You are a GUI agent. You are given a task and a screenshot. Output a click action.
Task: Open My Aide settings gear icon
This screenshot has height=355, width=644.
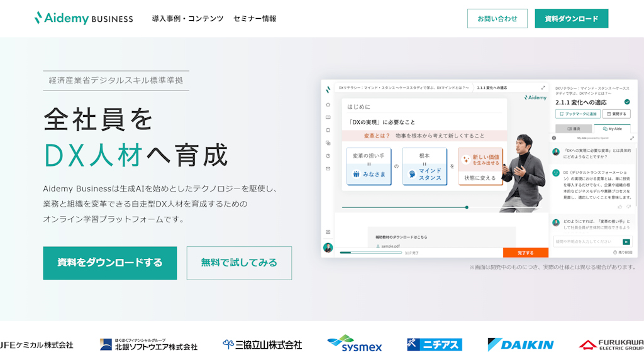coord(554,138)
